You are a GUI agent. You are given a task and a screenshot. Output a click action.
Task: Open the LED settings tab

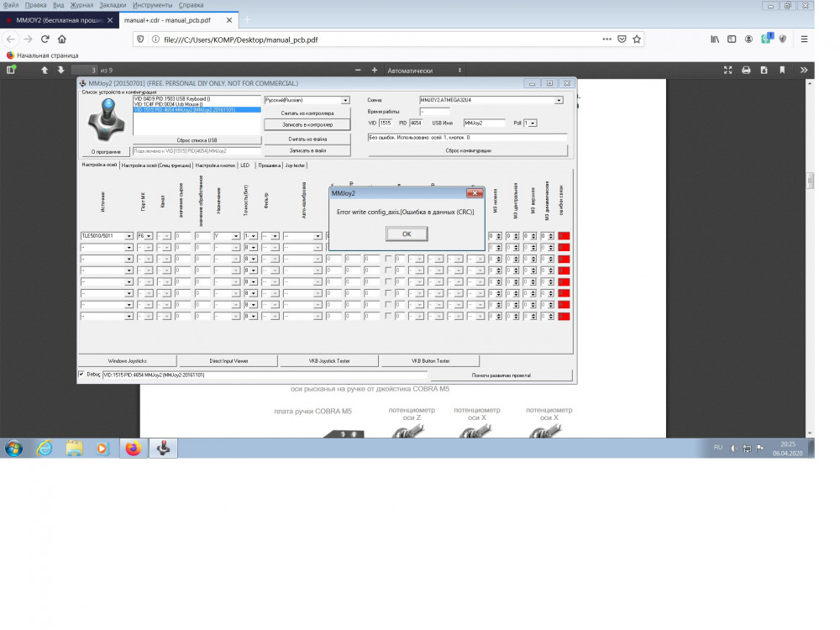point(244,165)
